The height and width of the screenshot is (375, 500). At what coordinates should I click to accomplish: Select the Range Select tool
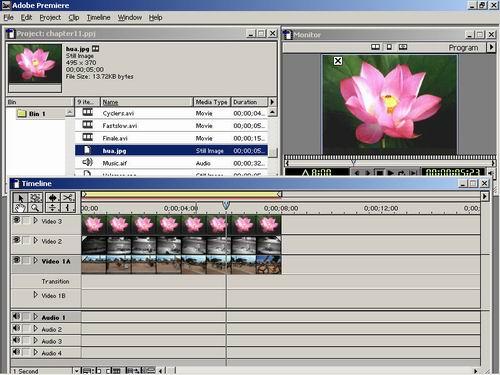tap(35, 198)
